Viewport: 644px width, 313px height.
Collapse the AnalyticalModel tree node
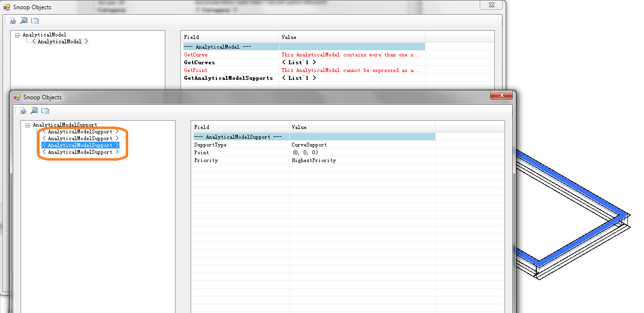[16, 35]
